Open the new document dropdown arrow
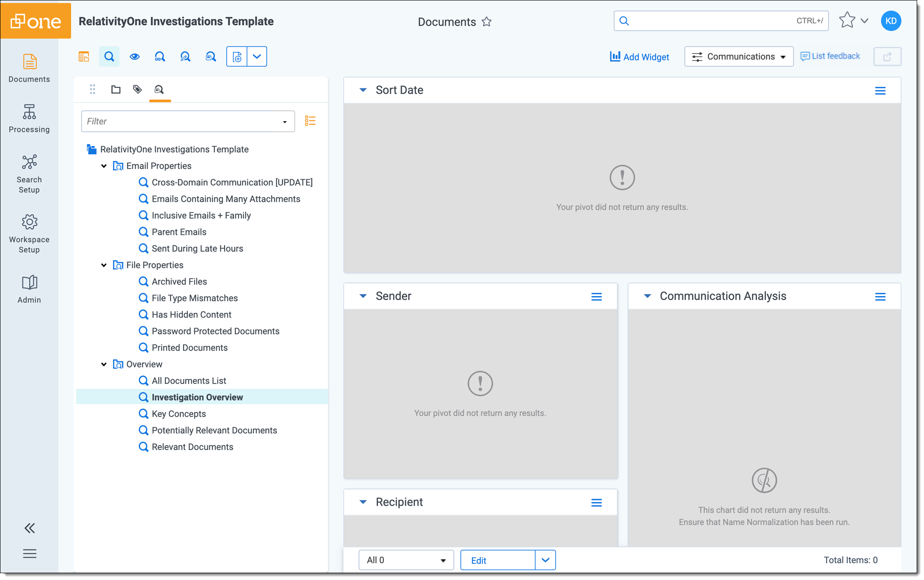Viewport: 924px width, 580px height. pos(257,57)
